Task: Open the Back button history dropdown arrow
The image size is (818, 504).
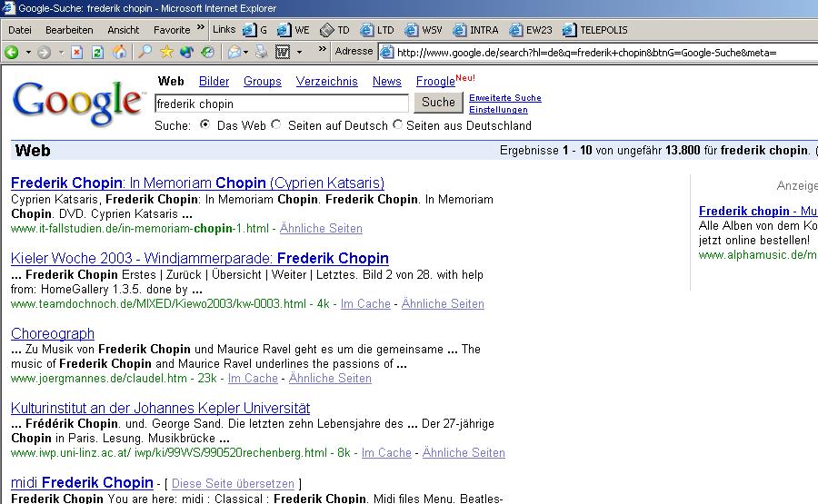Action: (27, 53)
